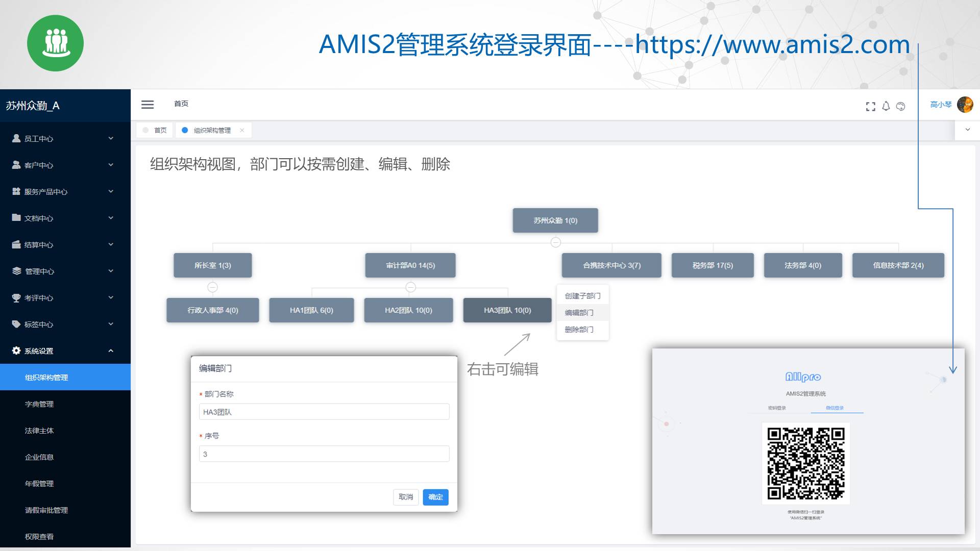Expand 员工中心 chevron

point(111,138)
